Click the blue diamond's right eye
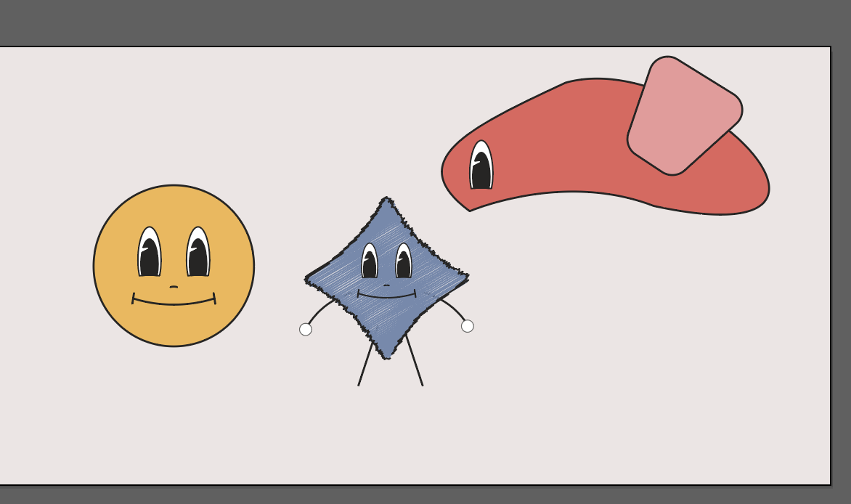 (403, 262)
